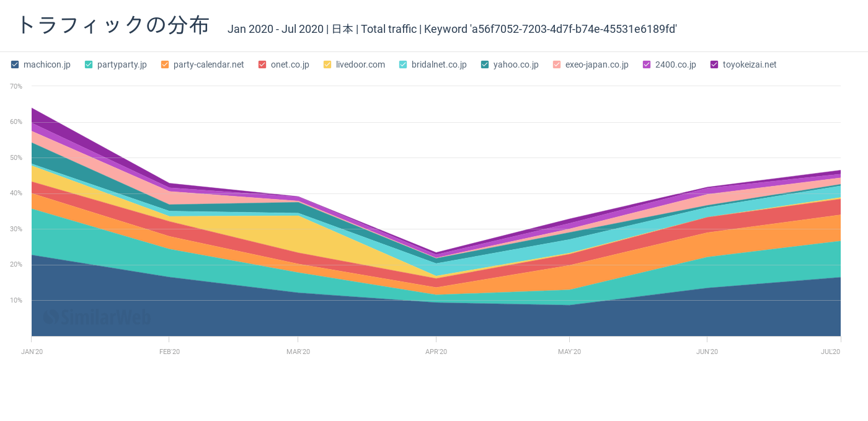Hide exeo-japan.co.jp via its checkbox
The width and height of the screenshot is (868, 421).
[557, 64]
